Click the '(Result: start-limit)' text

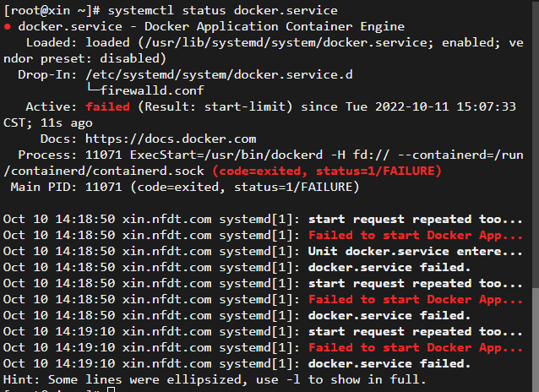point(215,106)
